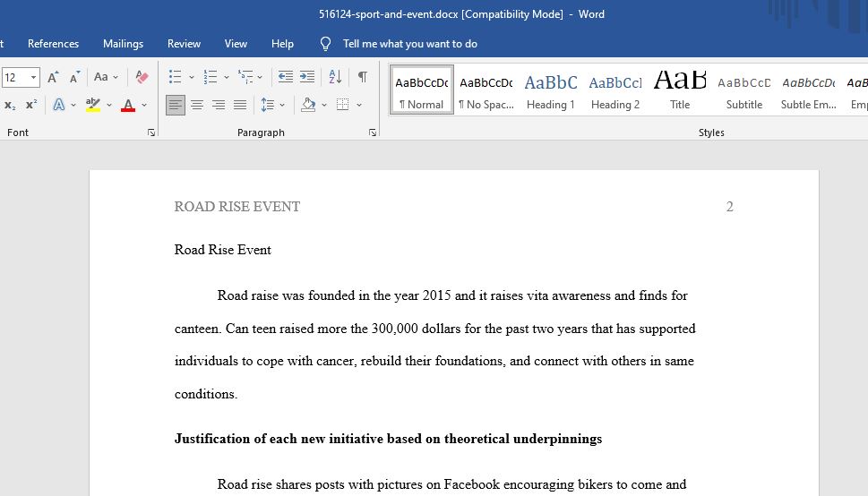
Task: Apply red font color
Action: 128,105
